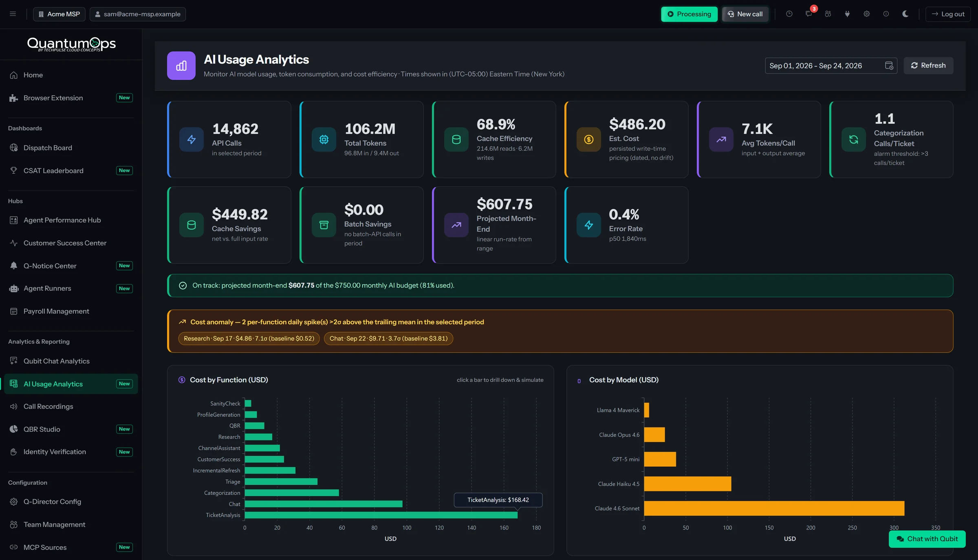The width and height of the screenshot is (978, 560).
Task: Open Agent Performance Hub
Action: pos(71,220)
